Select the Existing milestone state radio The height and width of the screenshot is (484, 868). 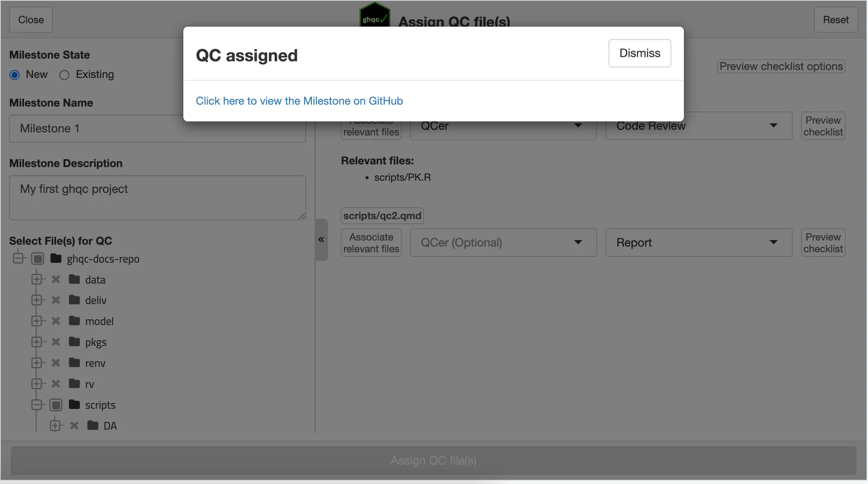pyautogui.click(x=64, y=75)
